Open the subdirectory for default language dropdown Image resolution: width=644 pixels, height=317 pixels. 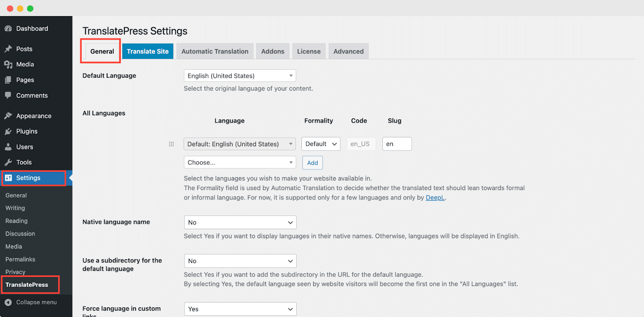click(x=240, y=261)
